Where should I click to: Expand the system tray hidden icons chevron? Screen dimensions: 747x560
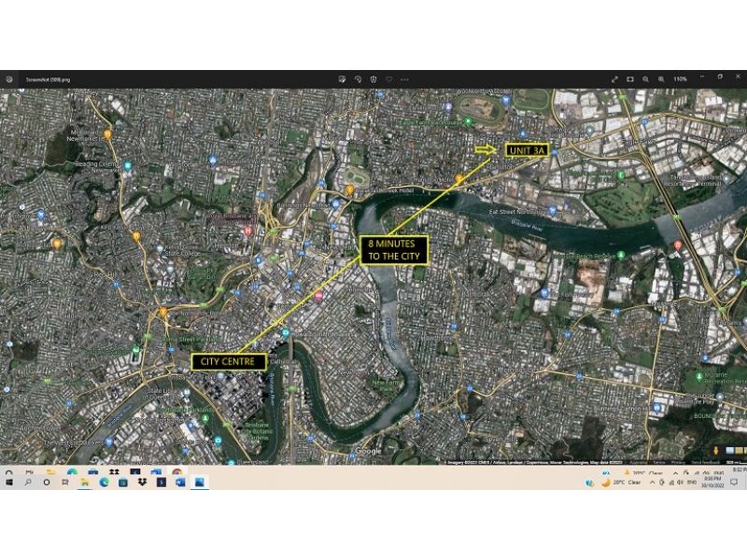(x=653, y=483)
